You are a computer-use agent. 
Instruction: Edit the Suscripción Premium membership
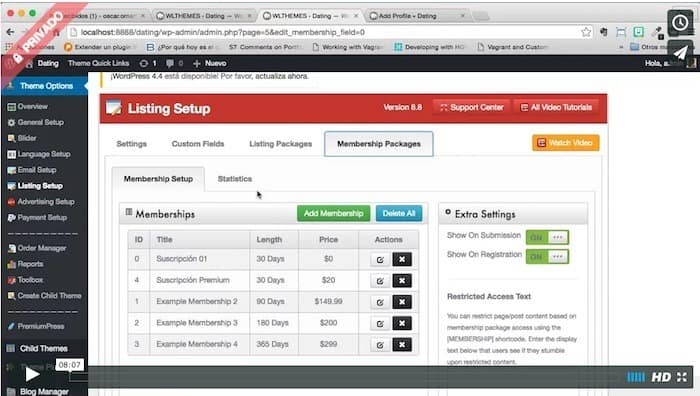379,281
